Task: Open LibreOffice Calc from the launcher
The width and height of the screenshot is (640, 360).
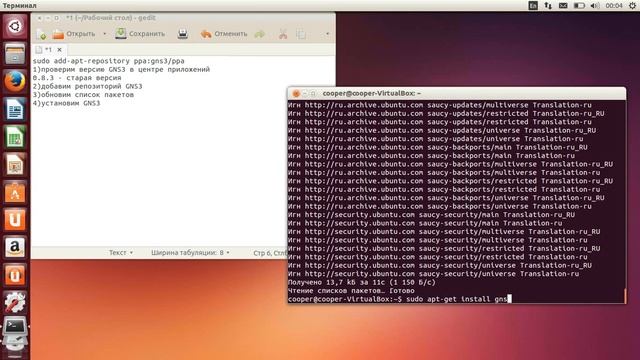Action: pos(15,137)
